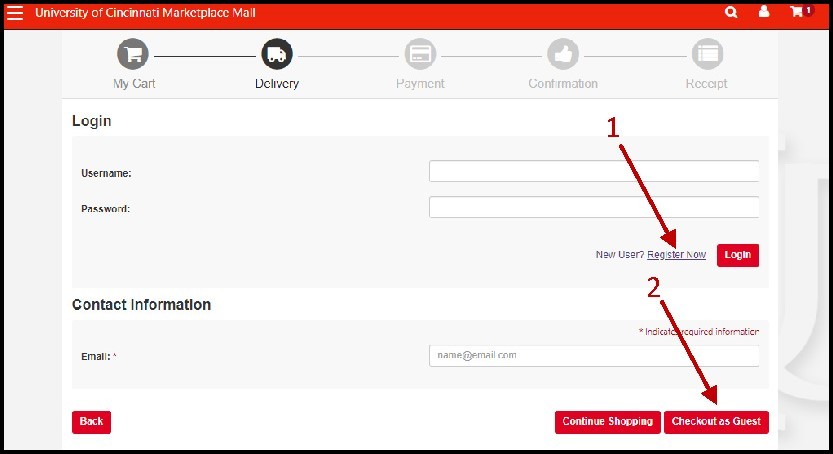Select the My Cart step label
Screen dimensions: 833x454
tap(133, 84)
